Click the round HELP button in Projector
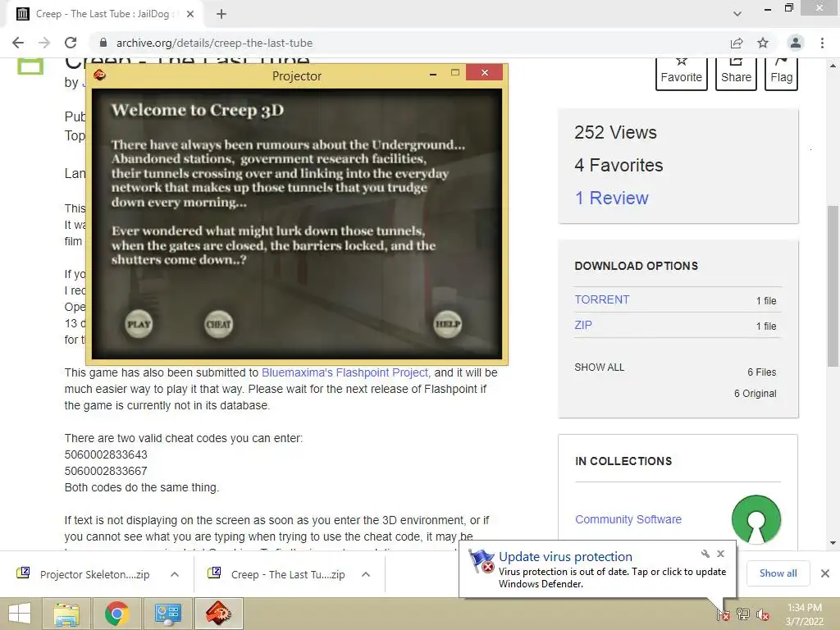Screen dimensions: 840x630 [447, 324]
